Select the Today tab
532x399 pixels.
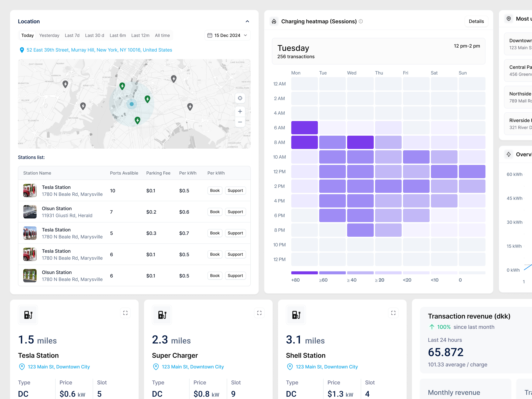pyautogui.click(x=27, y=35)
